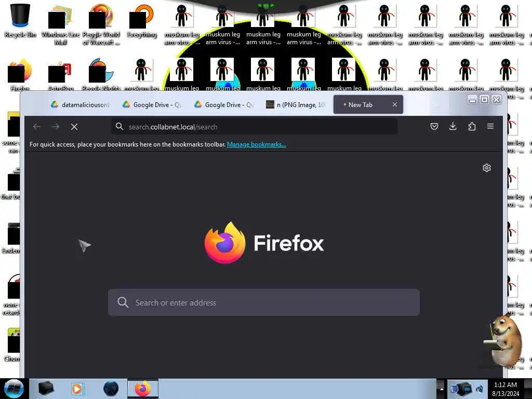Image resolution: width=532 pixels, height=399 pixels.
Task: Select the AstroPop desktop shortcut
Action: pos(60,75)
